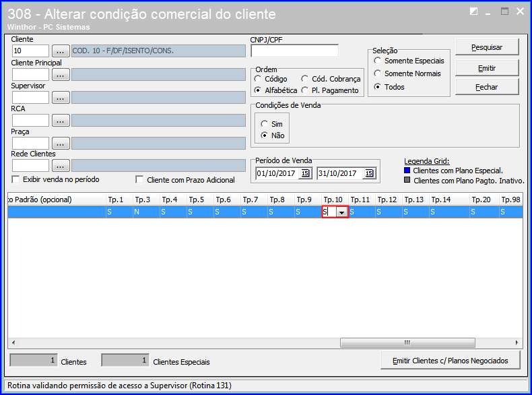This screenshot has height=395, width=532.
Task: Open the Cliente Principal lookup ellipsis button
Action: tap(61, 75)
